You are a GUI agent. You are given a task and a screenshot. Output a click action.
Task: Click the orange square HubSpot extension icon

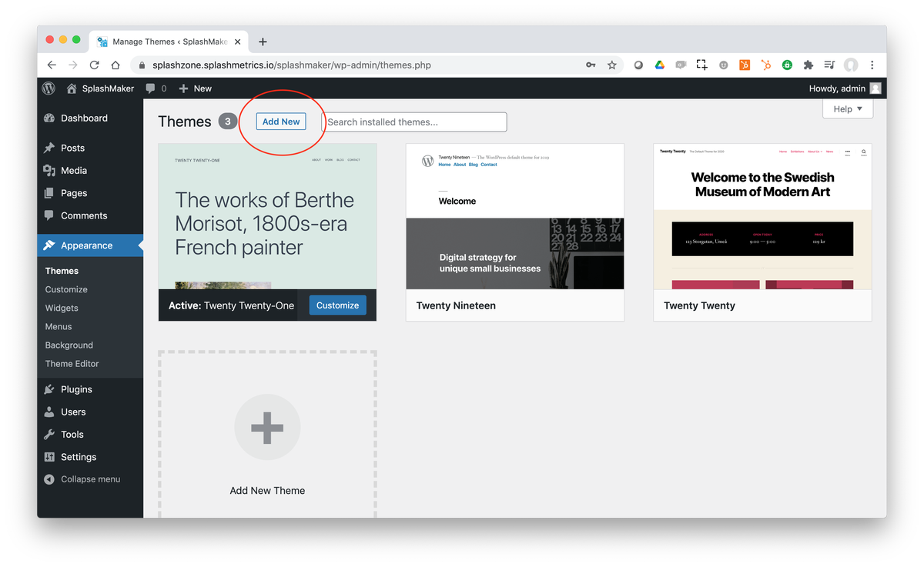[x=745, y=65]
